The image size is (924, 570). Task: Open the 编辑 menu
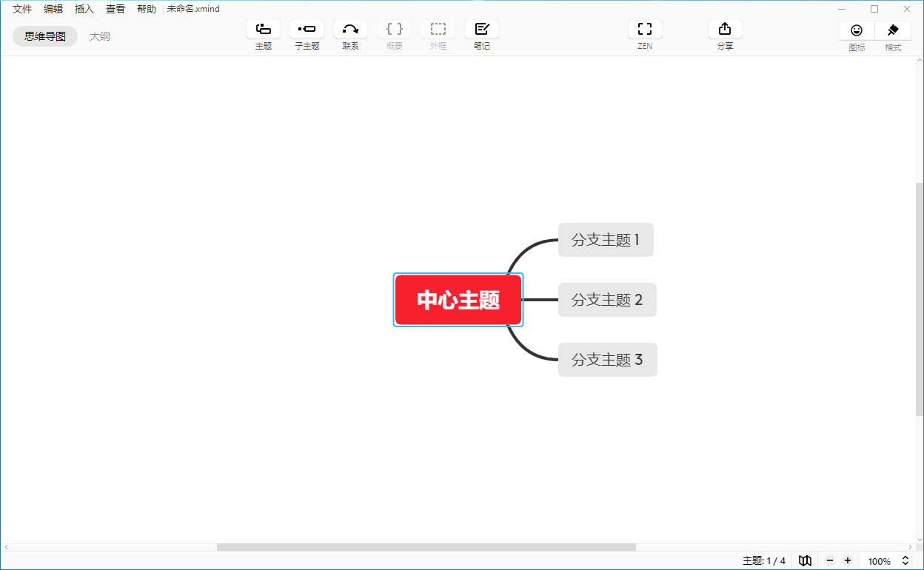tap(53, 9)
